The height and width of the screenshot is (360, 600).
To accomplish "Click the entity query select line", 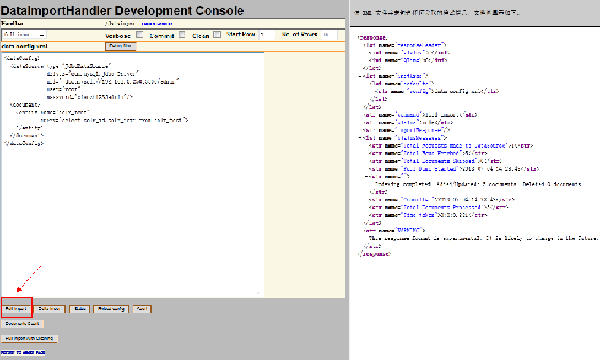I will 114,120.
